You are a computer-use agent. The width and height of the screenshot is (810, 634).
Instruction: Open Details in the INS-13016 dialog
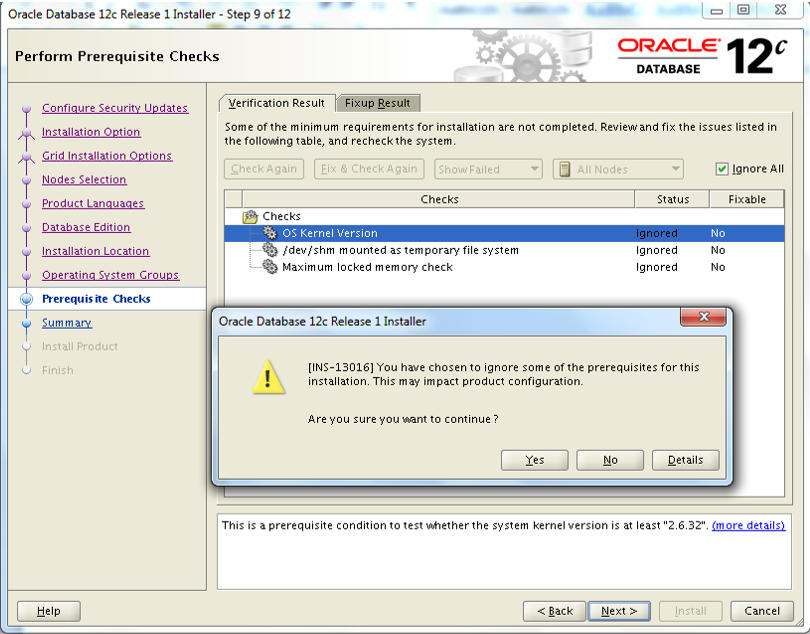pyautogui.click(x=685, y=460)
